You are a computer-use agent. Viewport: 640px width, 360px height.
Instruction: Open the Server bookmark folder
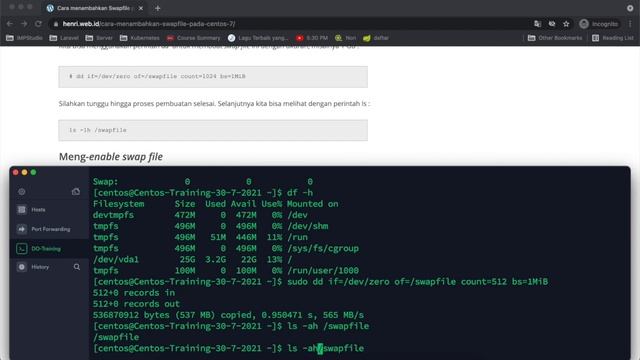click(99, 38)
